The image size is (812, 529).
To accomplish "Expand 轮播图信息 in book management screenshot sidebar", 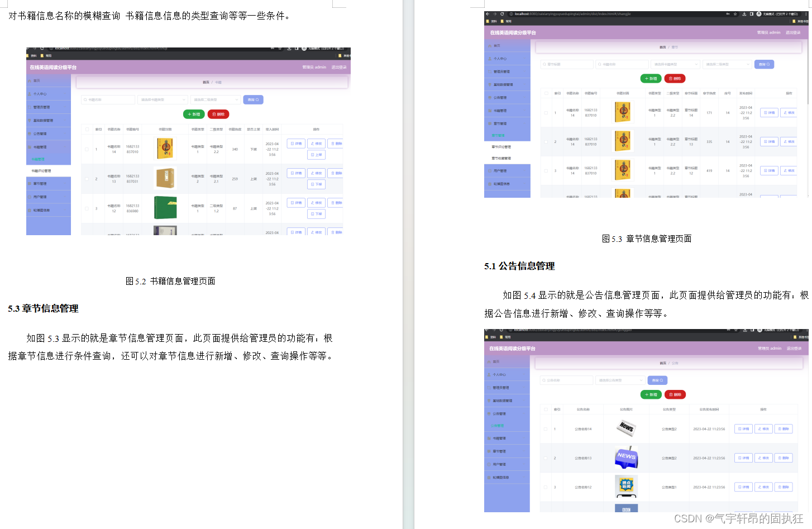I will point(49,210).
